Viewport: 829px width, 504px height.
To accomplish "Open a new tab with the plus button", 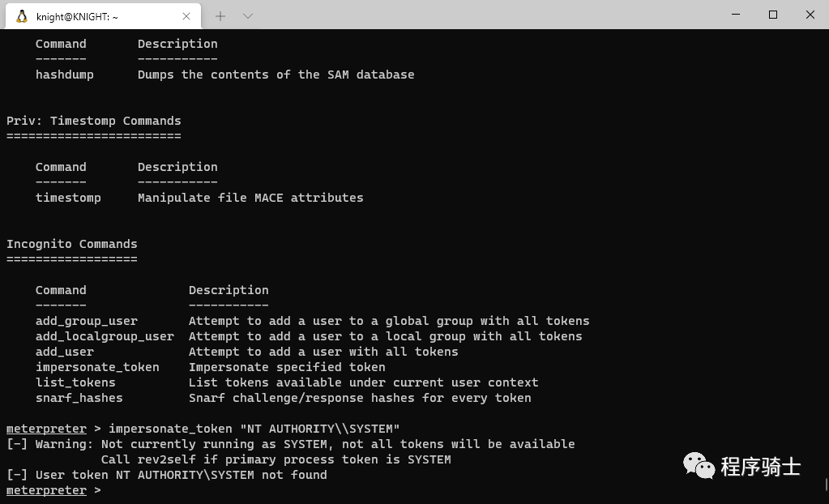I will (x=220, y=15).
